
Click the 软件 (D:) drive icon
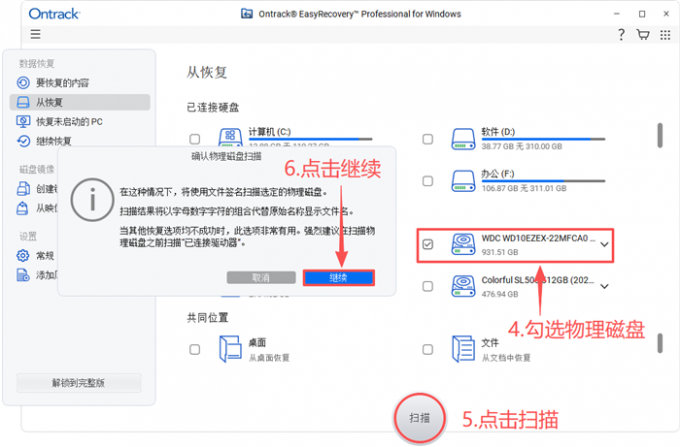point(463,139)
